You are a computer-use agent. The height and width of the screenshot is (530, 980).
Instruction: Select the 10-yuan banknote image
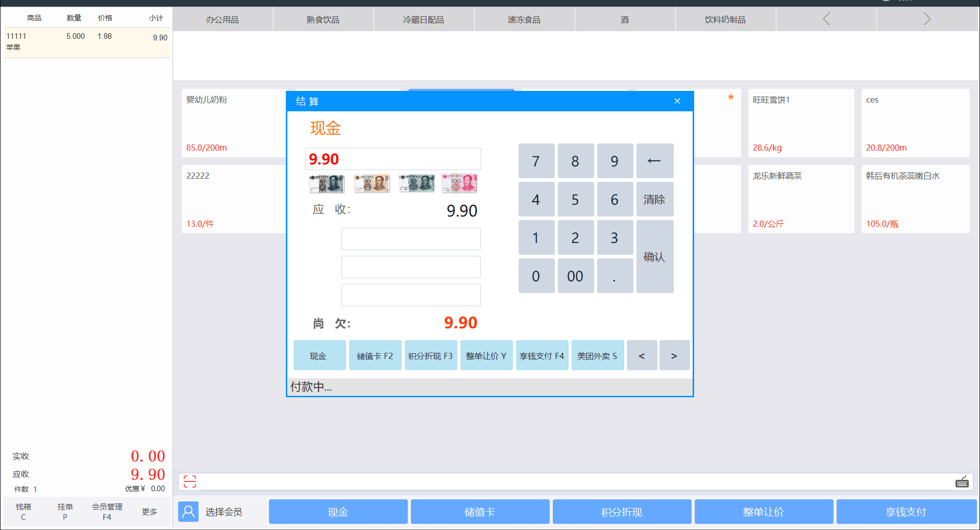[x=327, y=183]
